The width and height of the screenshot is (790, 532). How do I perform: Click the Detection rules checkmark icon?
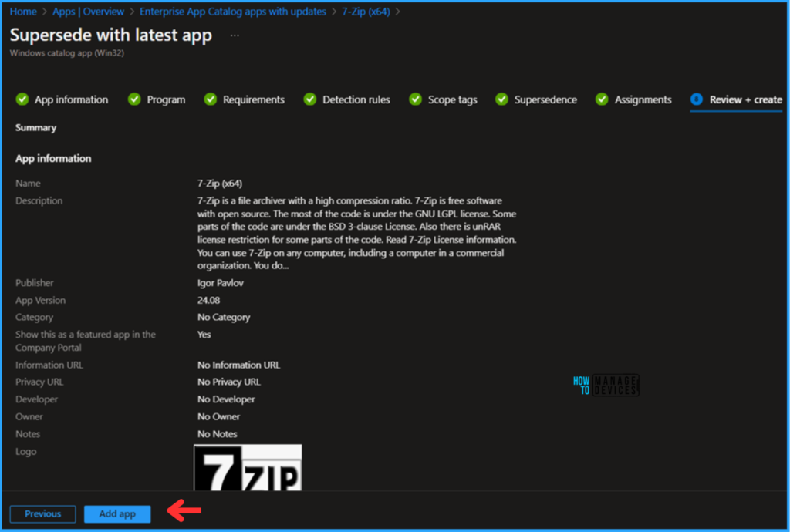point(310,99)
